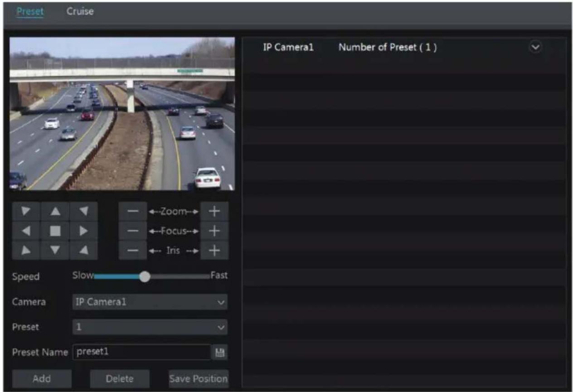Open the Camera dropdown showing IP Camera1

click(150, 302)
